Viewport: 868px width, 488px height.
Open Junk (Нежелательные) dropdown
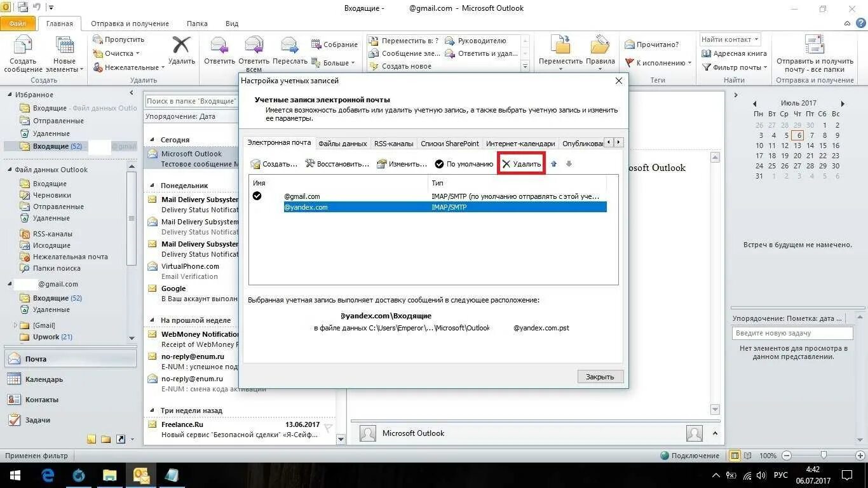coord(129,67)
